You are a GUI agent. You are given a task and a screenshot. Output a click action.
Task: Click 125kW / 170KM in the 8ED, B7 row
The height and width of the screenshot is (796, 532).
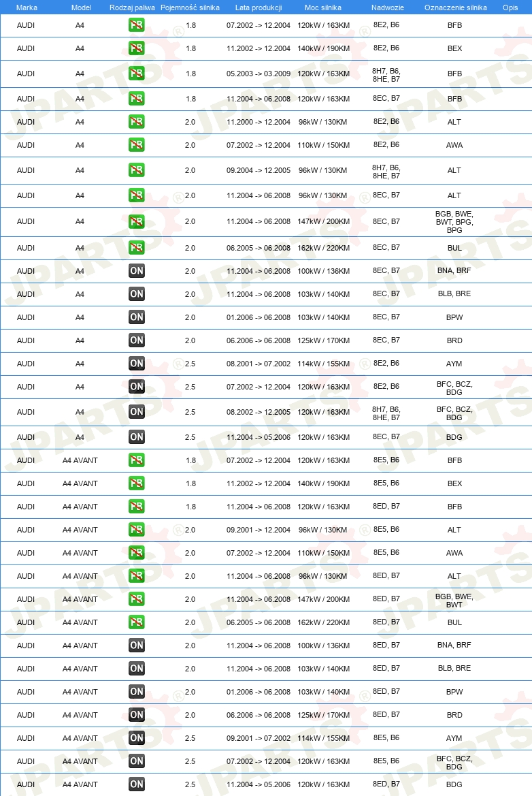click(324, 715)
